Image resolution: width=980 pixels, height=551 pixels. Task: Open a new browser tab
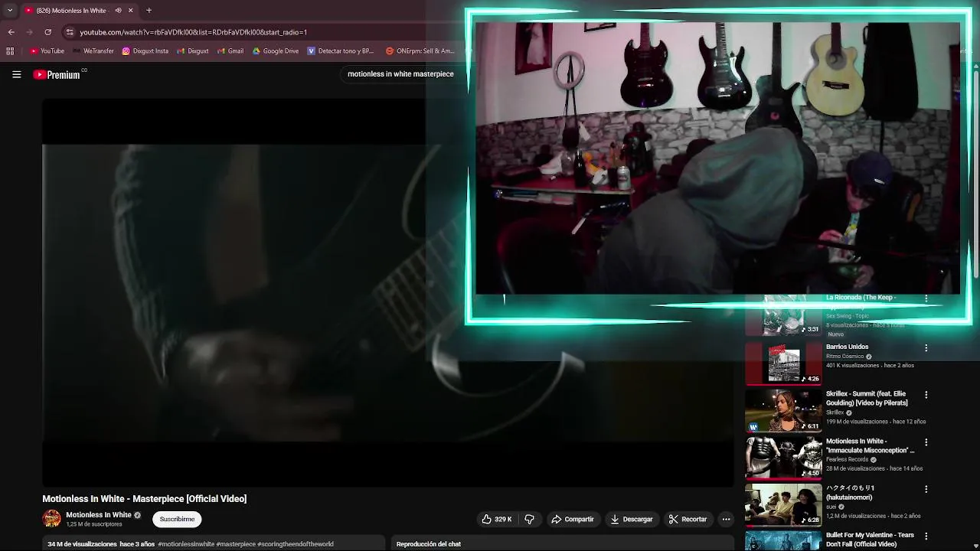click(x=149, y=11)
